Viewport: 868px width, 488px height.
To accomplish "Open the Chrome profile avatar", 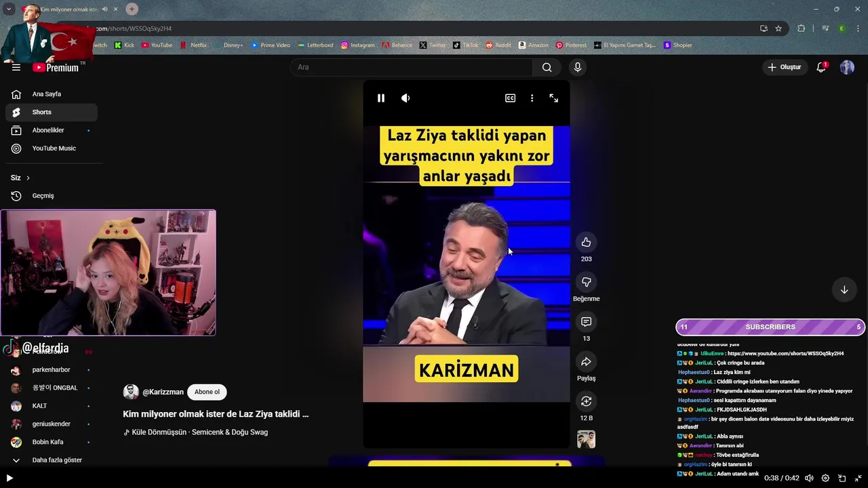I will tap(842, 28).
